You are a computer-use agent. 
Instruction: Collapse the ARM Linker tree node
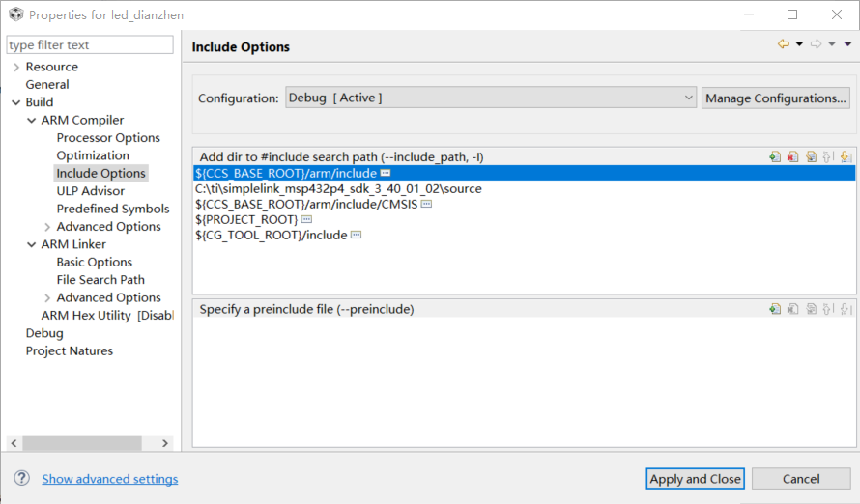tap(32, 244)
